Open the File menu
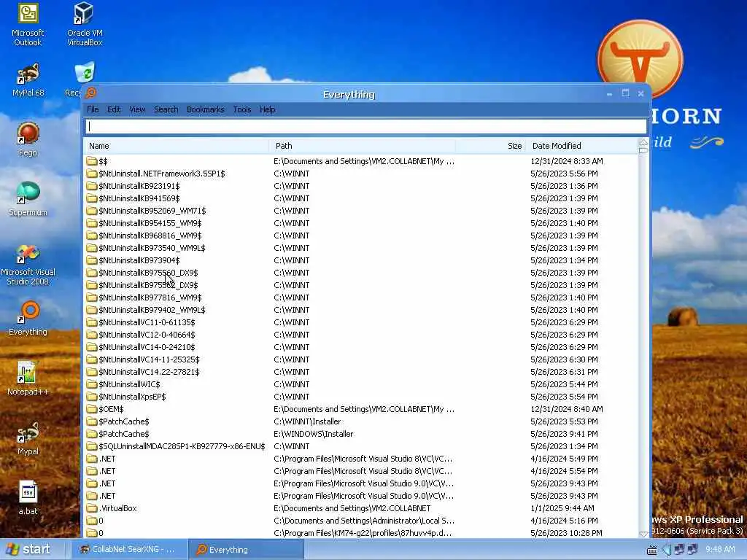 click(x=93, y=109)
